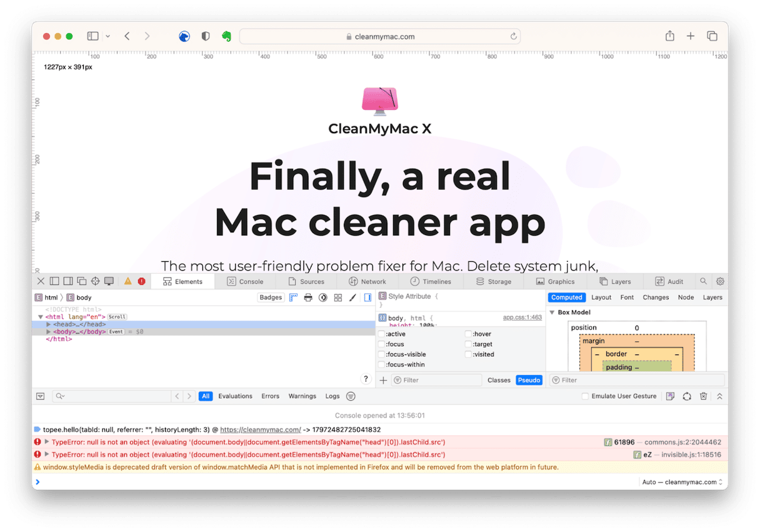Click the Badges button in the node bar
The width and height of the screenshot is (760, 532).
(271, 297)
